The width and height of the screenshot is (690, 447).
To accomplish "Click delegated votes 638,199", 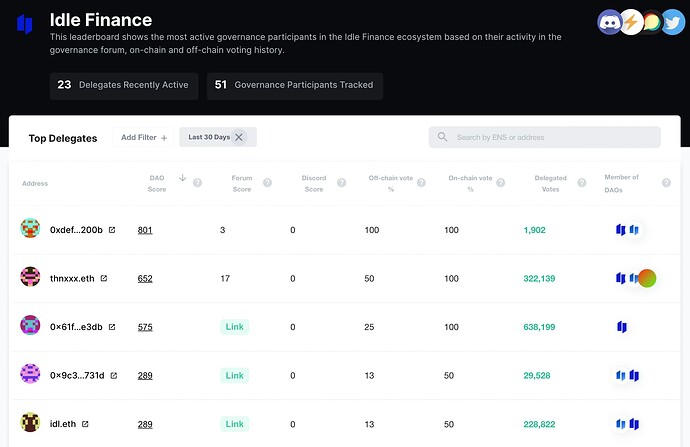I will click(x=539, y=327).
